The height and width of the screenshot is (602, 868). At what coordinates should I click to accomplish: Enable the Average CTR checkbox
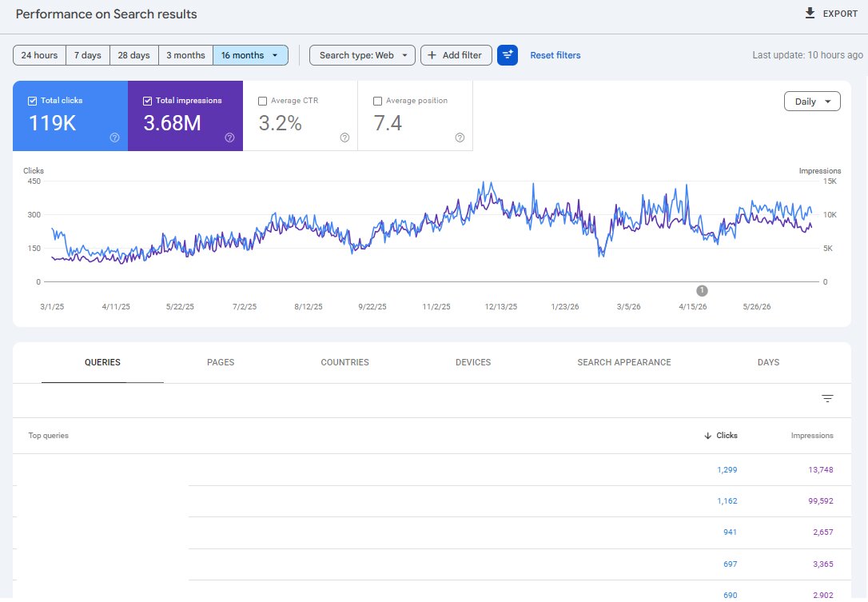point(262,101)
